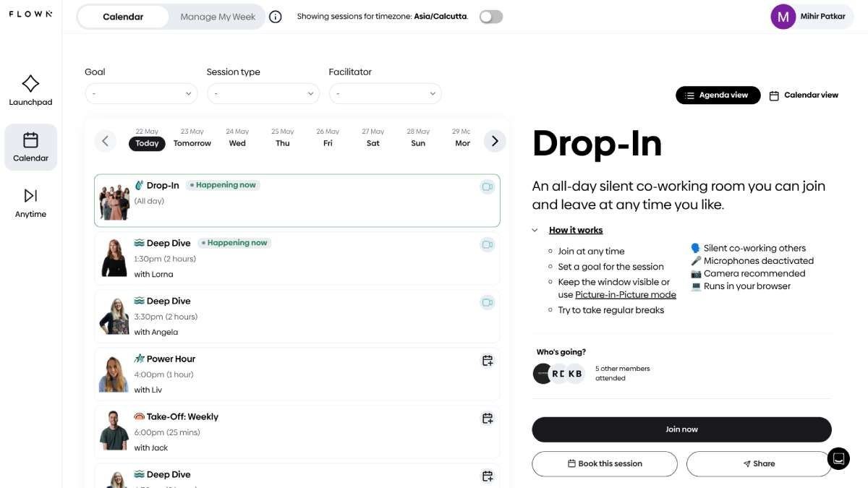868x488 pixels.
Task: Add Take-Off: Weekly with Jack to calendar
Action: point(488,418)
